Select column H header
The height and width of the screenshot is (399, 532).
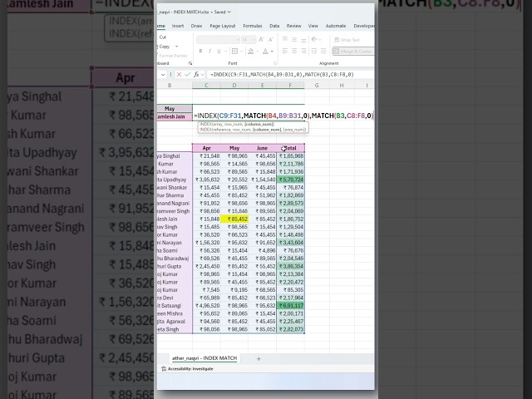(342, 85)
